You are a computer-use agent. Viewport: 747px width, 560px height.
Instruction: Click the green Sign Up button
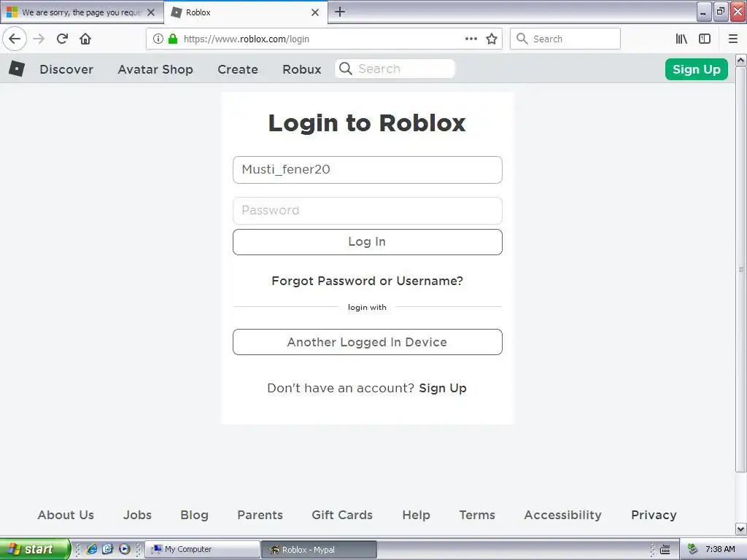[697, 69]
